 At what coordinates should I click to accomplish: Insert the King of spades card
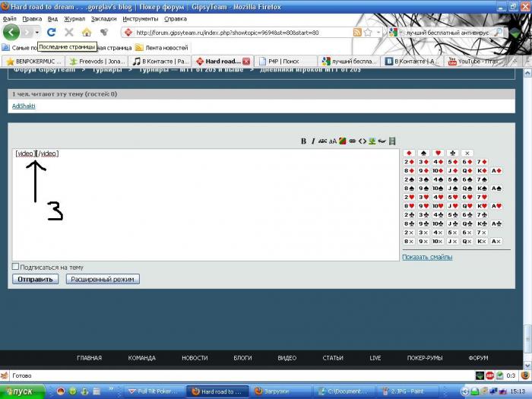point(482,188)
